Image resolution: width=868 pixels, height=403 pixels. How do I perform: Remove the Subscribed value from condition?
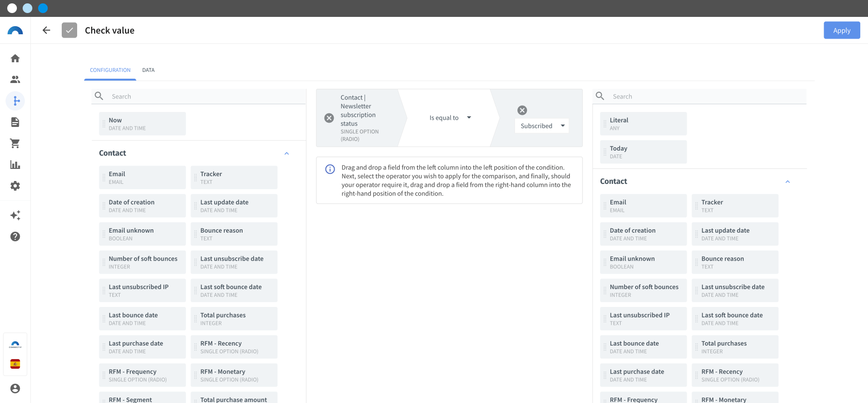point(522,110)
